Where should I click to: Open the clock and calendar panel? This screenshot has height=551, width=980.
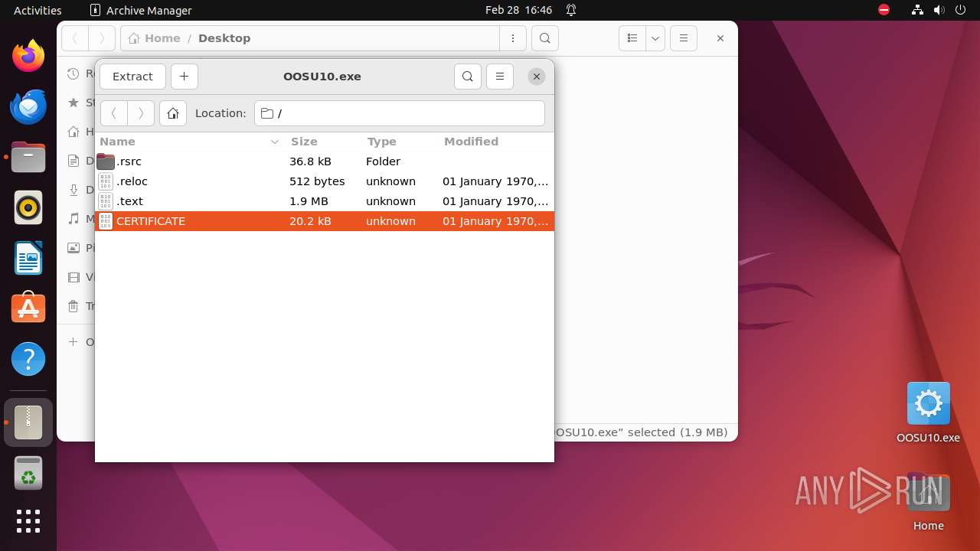518,10
